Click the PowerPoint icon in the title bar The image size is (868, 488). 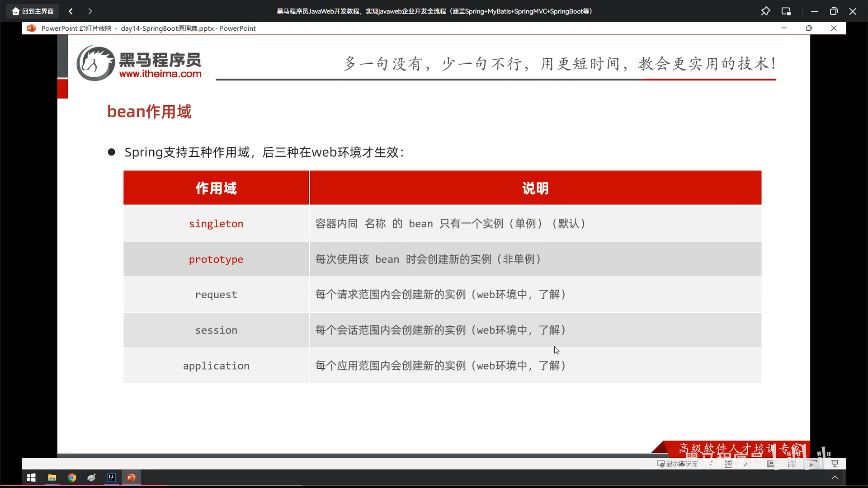click(31, 28)
